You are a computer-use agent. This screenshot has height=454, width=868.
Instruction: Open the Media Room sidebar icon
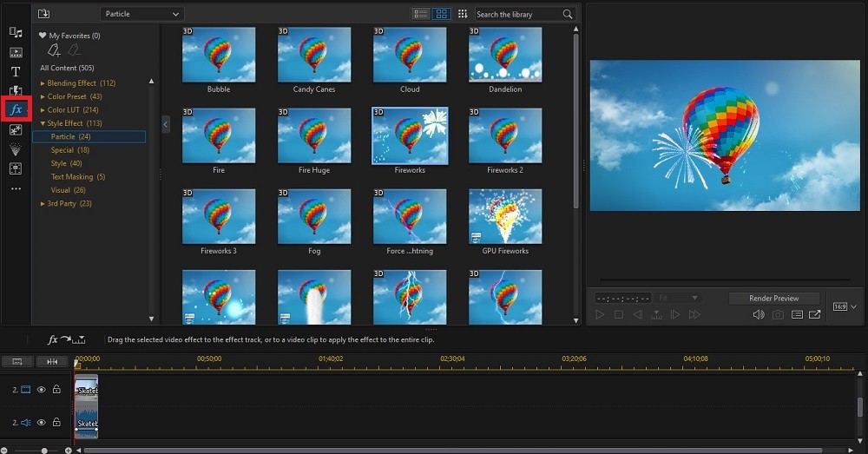[16, 32]
